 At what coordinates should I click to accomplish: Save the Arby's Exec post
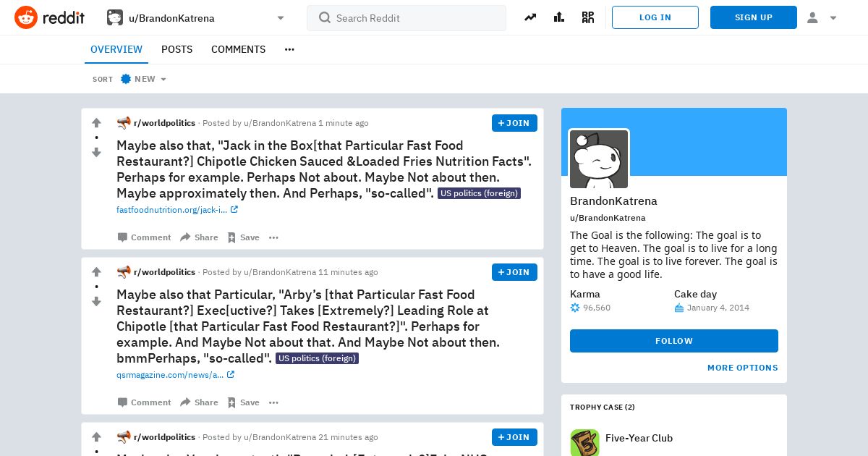tap(243, 402)
